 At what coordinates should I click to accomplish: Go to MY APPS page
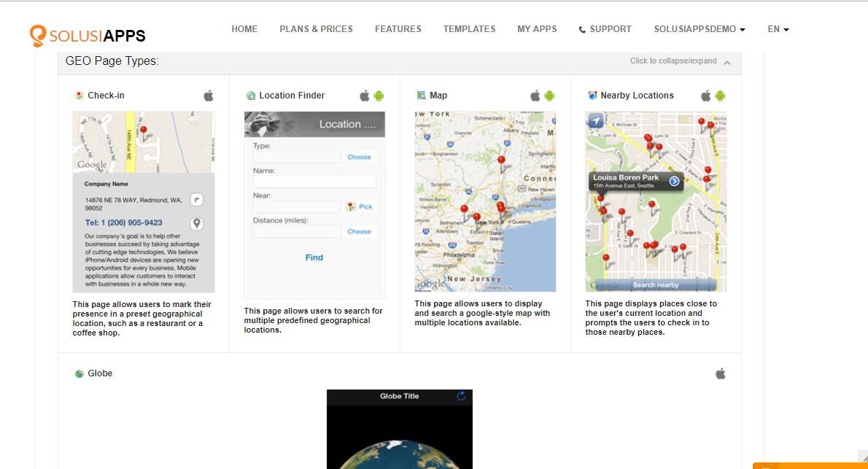[537, 28]
